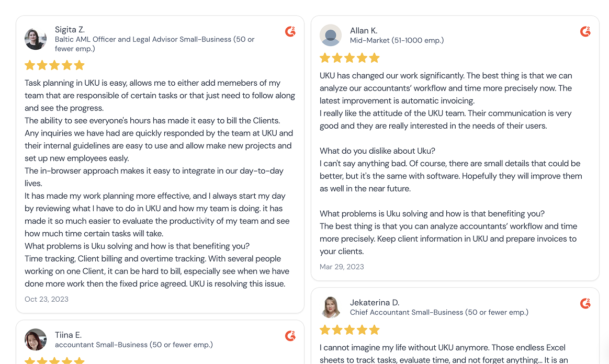Image resolution: width=609 pixels, height=364 pixels.
Task: Click Tiina E.'s profile photo
Action: click(x=36, y=339)
